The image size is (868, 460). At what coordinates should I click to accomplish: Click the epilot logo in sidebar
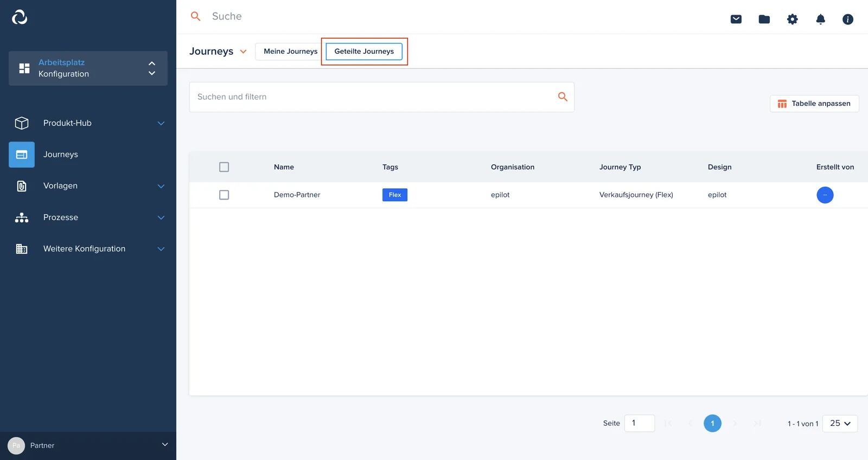[x=20, y=17]
